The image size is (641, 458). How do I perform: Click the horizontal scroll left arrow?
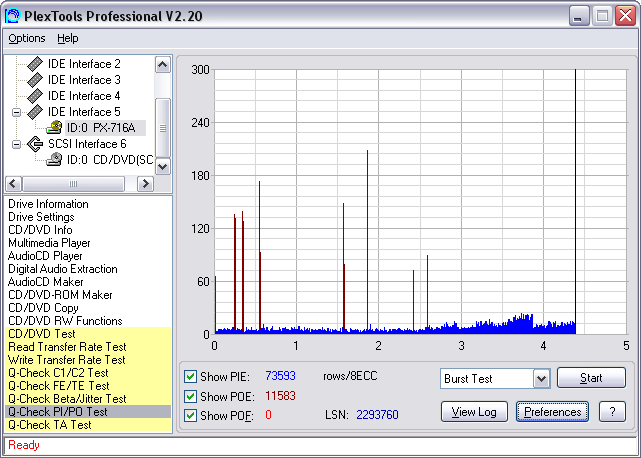[x=13, y=184]
